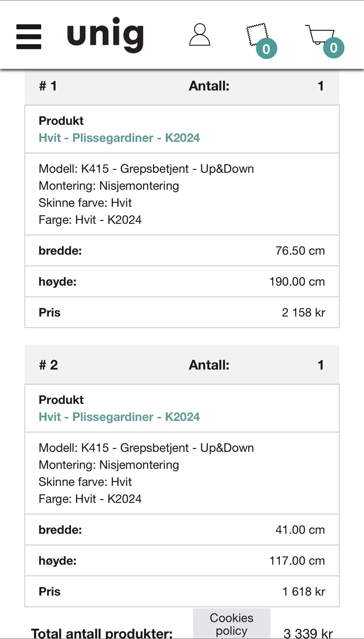
Task: Click the 2 158 kr price
Action: [303, 312]
